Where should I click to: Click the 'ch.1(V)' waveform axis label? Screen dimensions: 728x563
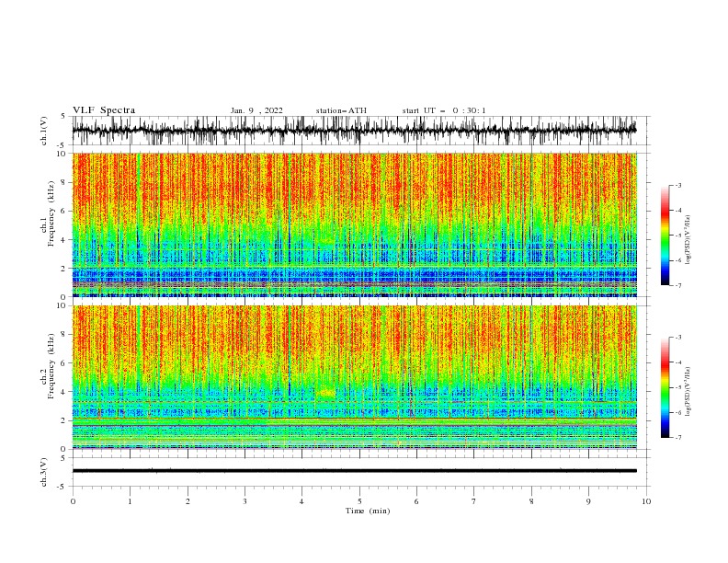[44, 131]
